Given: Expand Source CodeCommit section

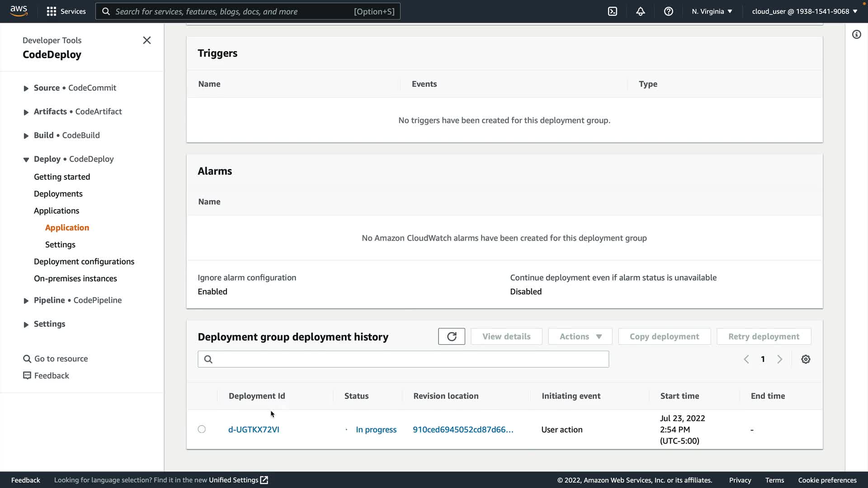Looking at the screenshot, I should 26,88.
